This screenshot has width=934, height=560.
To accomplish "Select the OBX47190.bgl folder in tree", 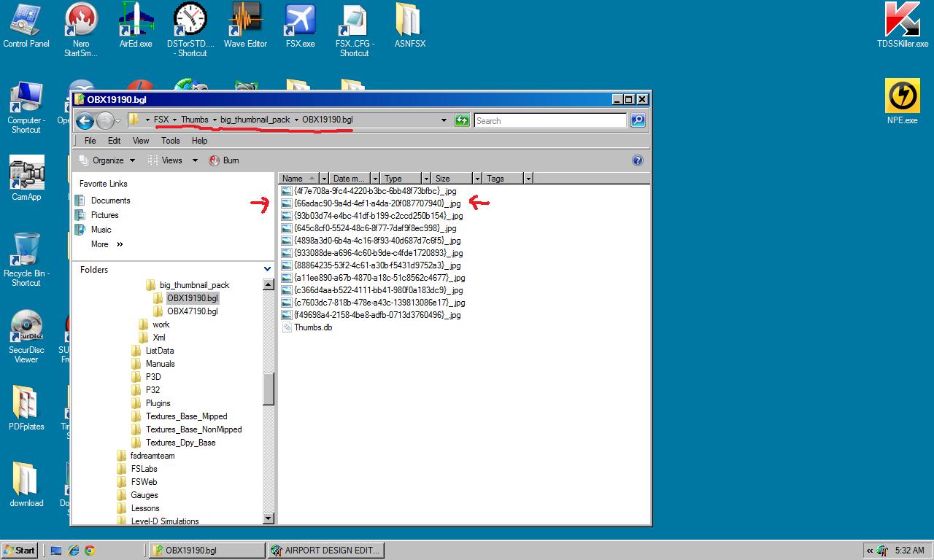I will [192, 311].
